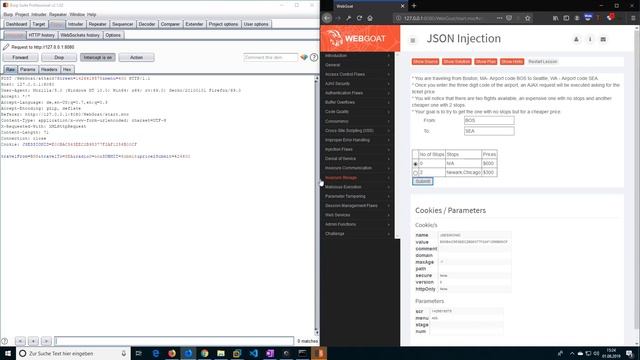640x360 pixels.
Task: Click WebGoat user profile icon
Action: pos(576,39)
